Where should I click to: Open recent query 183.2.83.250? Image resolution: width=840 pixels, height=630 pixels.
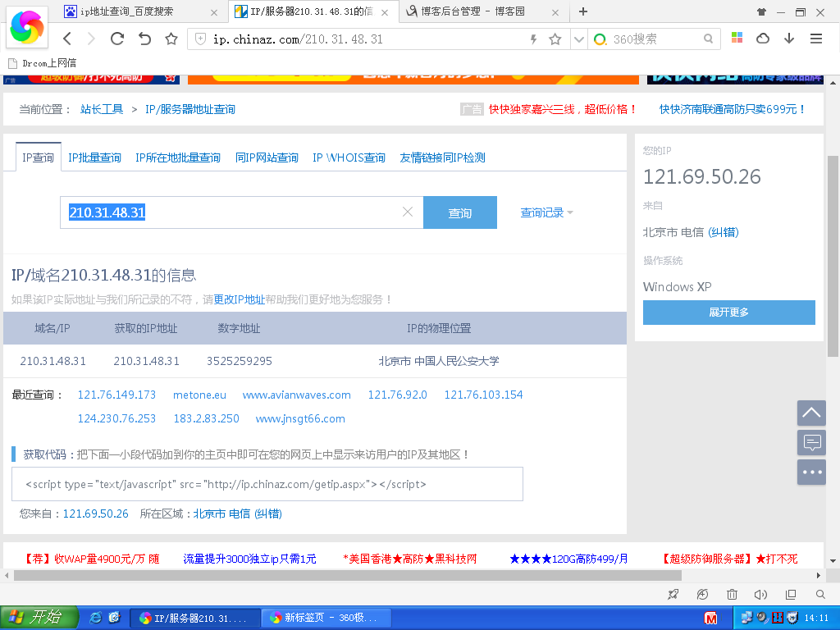[206, 418]
